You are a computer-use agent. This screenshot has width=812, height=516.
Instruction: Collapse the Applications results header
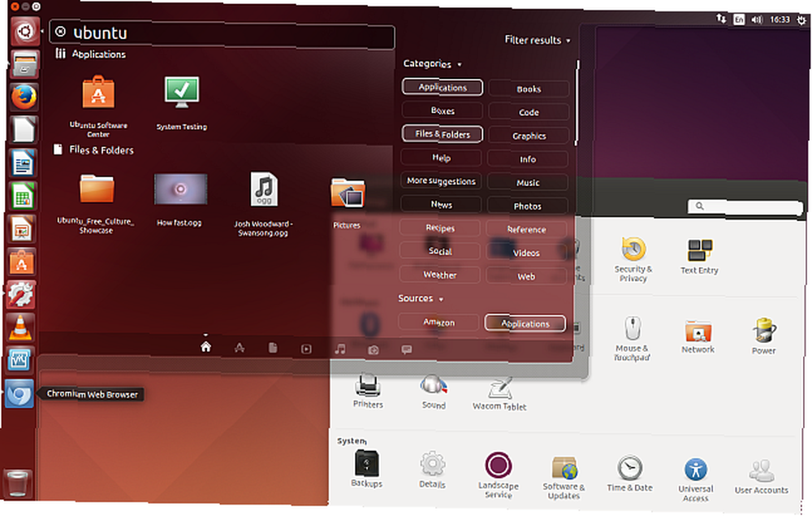(91, 54)
